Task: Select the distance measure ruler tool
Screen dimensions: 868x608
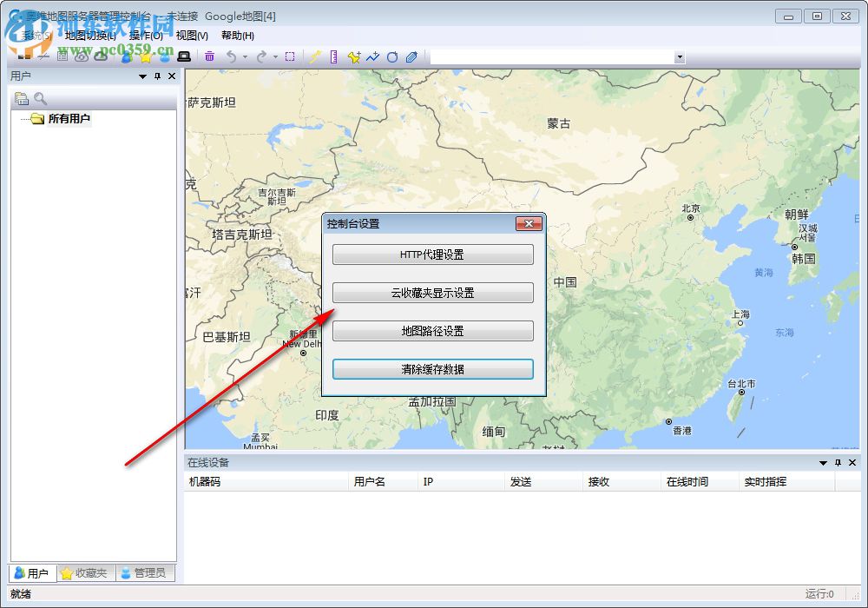Action: pos(334,56)
